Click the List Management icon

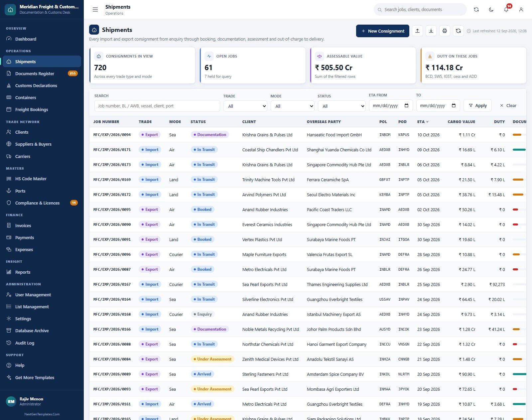[9, 307]
